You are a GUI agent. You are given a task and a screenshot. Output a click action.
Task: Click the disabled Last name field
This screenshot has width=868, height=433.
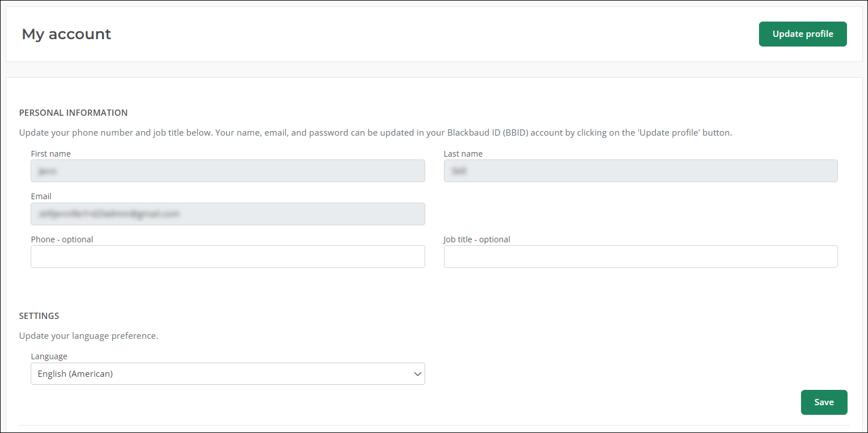tap(640, 171)
